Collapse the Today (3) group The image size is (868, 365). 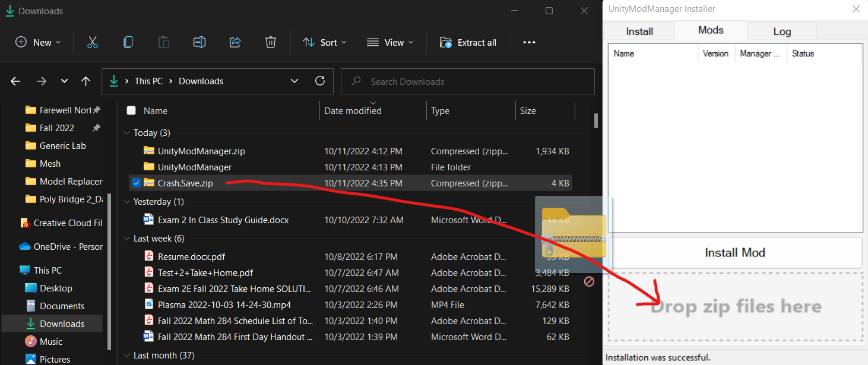(x=128, y=133)
